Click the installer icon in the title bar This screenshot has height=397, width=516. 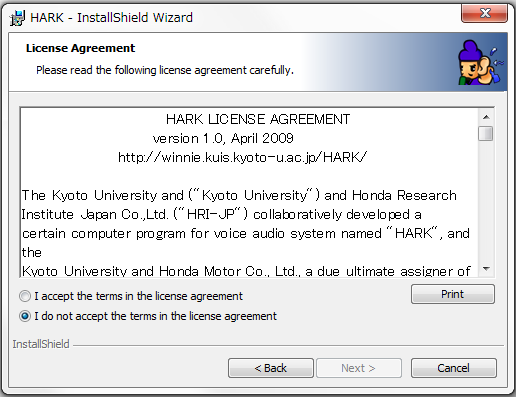(17, 18)
